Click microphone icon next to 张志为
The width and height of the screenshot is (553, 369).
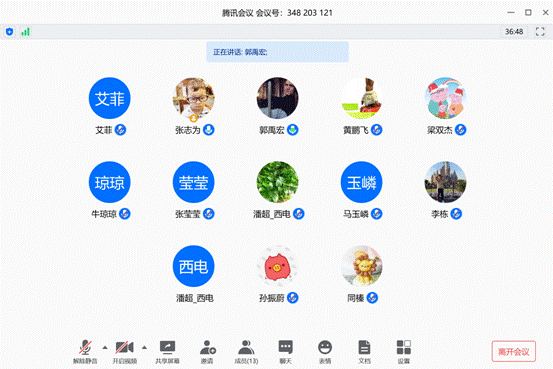208,130
